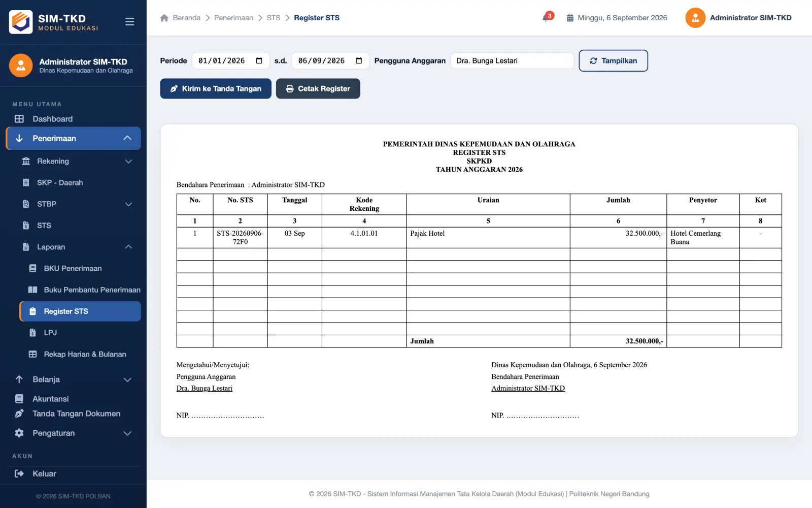Screen dimensions: 812x508
Task: Go to Penerimaan in the breadcrumb
Action: click(233, 18)
